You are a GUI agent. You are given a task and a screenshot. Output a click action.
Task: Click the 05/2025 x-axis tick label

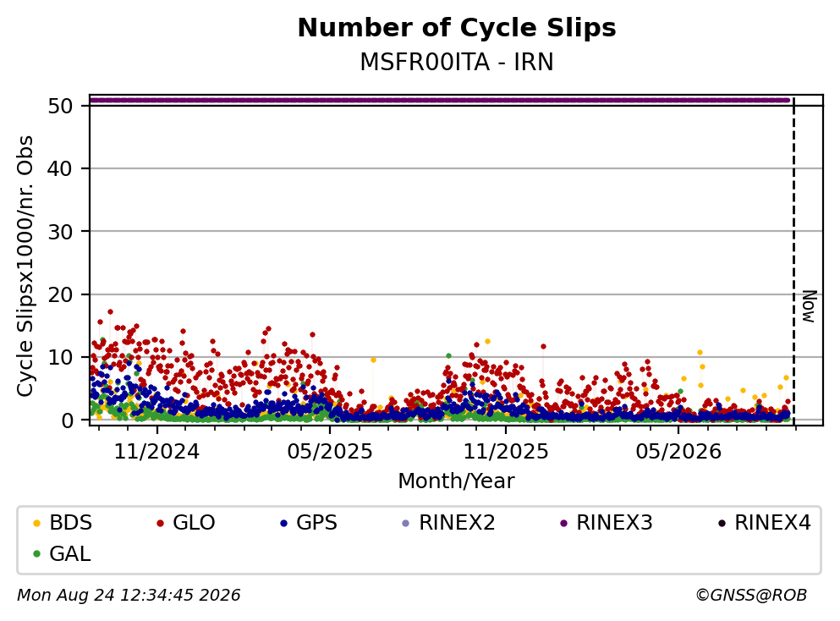329,452
